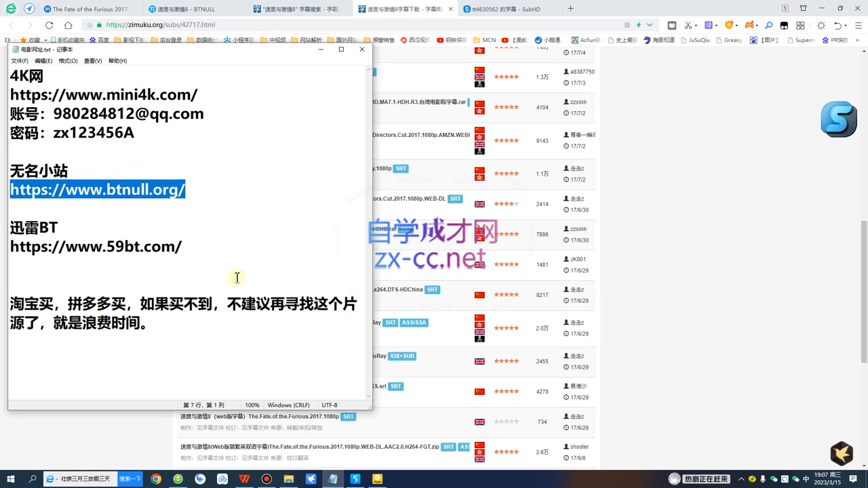Click the AcFun bookmark
The height and width of the screenshot is (488, 868).
pos(585,40)
